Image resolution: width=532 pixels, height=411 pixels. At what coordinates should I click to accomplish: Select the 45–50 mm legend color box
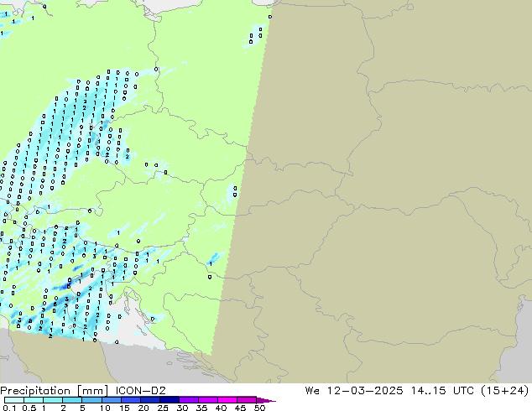point(247,400)
